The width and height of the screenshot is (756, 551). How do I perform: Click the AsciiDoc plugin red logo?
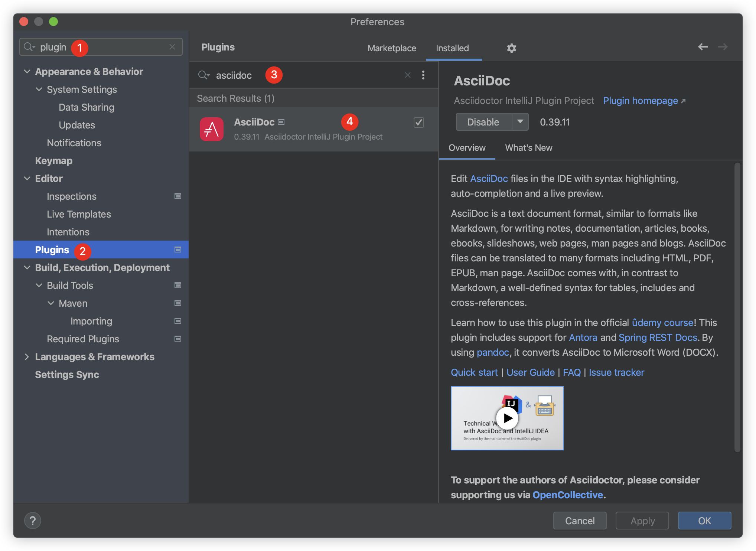(x=212, y=129)
